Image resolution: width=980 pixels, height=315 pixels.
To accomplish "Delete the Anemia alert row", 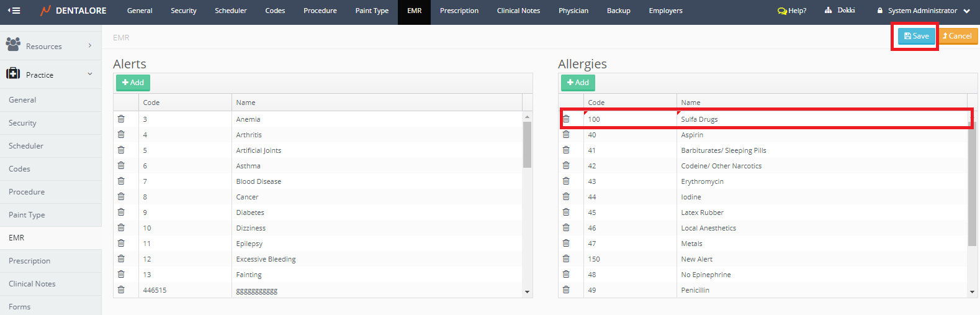I will 121,119.
